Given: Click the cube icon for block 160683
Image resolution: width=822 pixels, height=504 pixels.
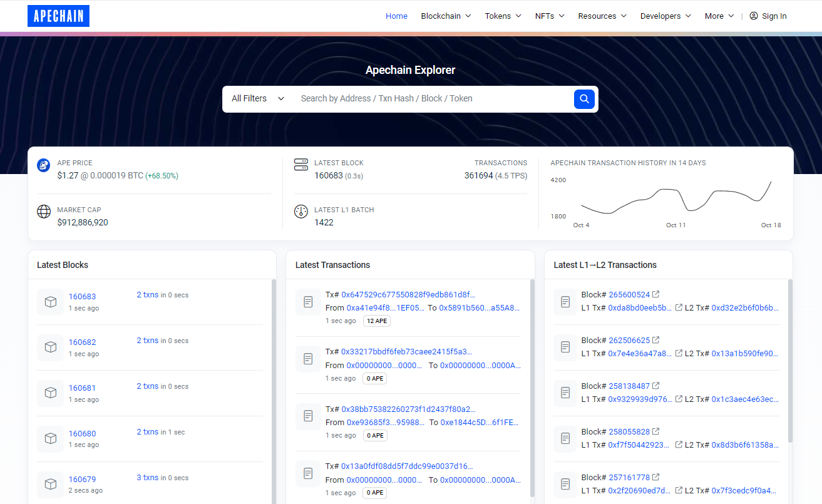Looking at the screenshot, I should [x=51, y=302].
